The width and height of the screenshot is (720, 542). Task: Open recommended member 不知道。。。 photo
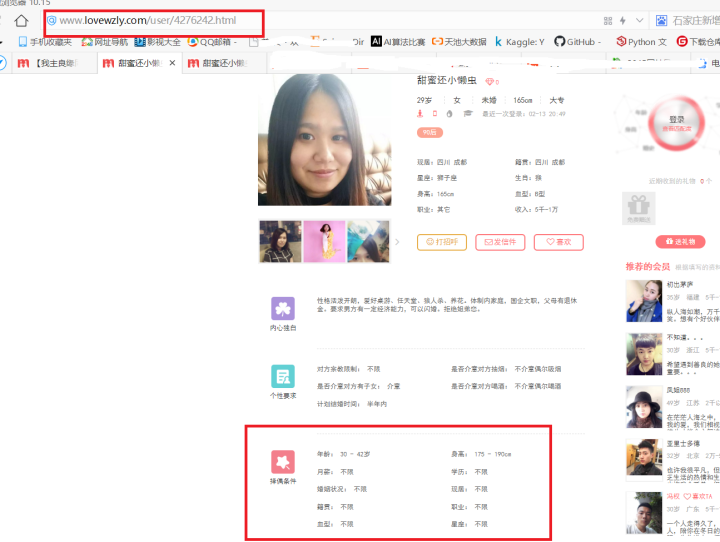[x=644, y=354]
